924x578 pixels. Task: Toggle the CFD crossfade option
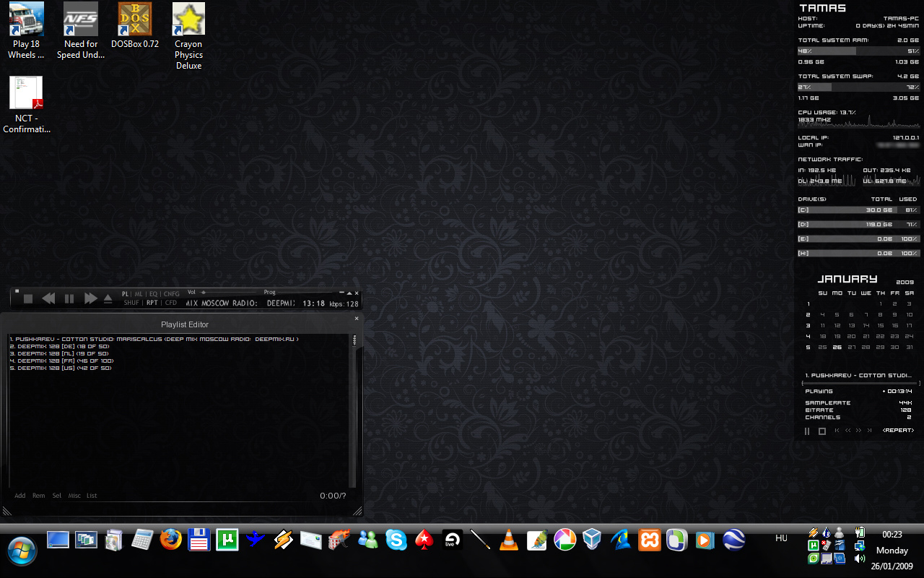pyautogui.click(x=171, y=303)
